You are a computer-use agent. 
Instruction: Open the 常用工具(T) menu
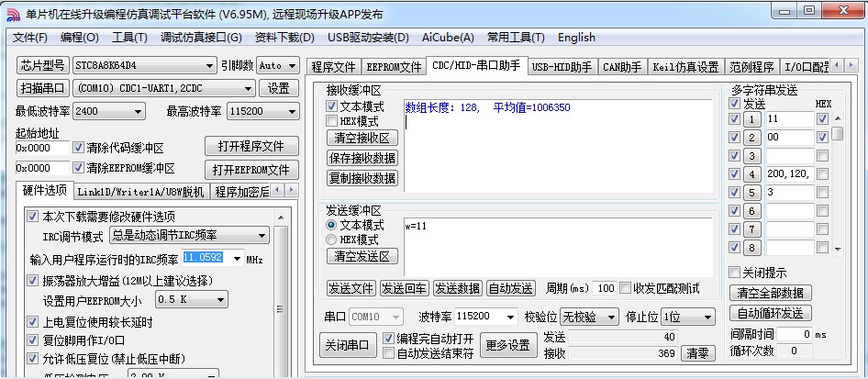tap(516, 38)
